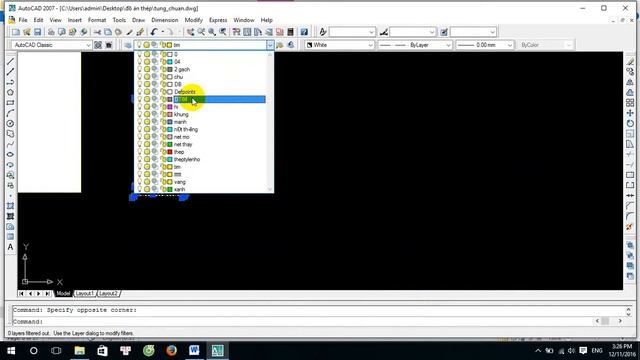Select the Polygon draw tool
The height and width of the screenshot is (360, 640).
(x=11, y=92)
